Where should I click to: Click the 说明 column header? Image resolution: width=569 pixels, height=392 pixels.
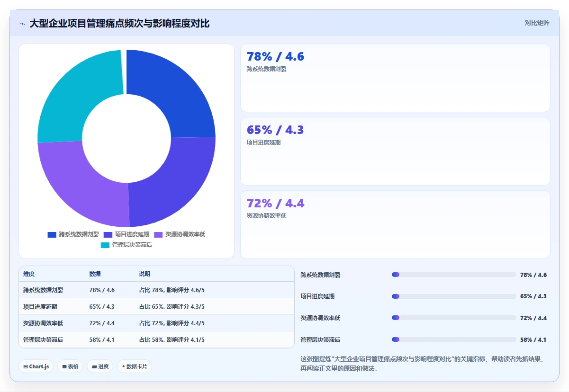[x=145, y=274]
